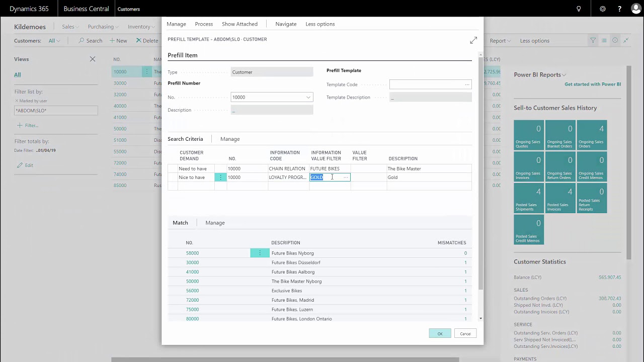Remove the Marked by user filter
Screen dimensions: 644x362
point(17,101)
